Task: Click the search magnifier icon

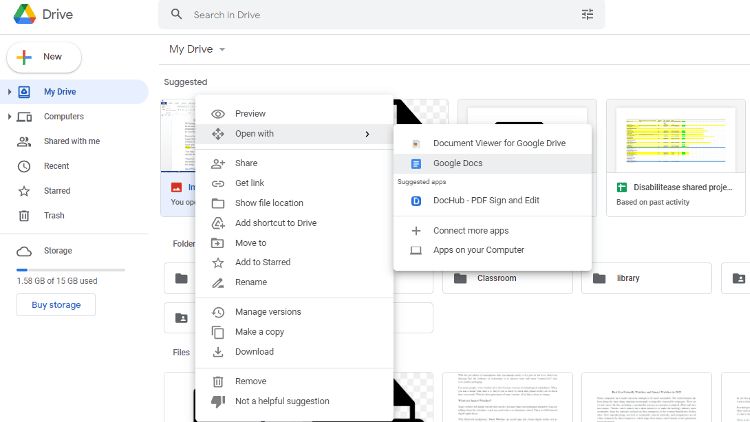Action: click(176, 14)
